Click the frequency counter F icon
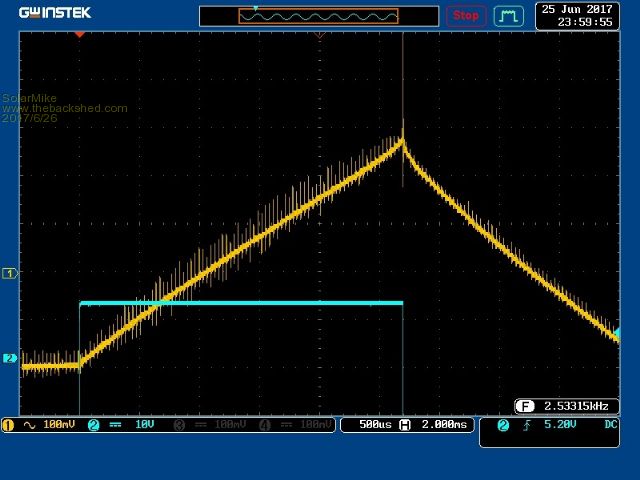 click(524, 406)
